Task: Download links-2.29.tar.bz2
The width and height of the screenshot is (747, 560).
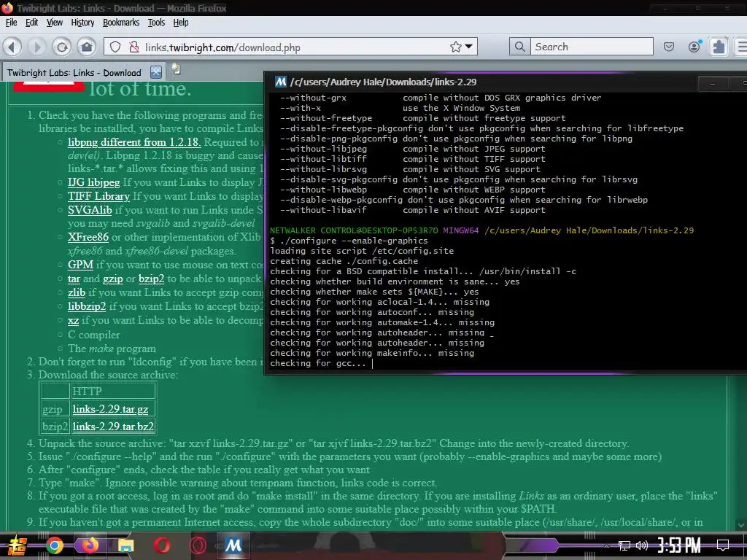Action: (x=113, y=427)
